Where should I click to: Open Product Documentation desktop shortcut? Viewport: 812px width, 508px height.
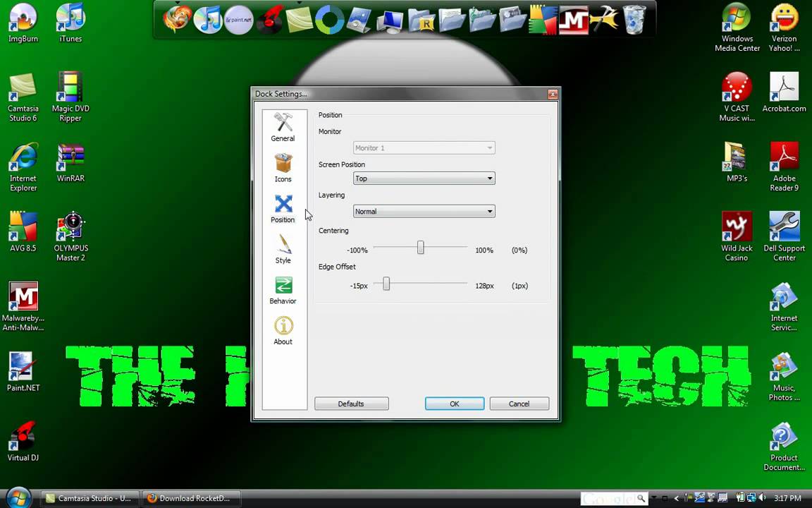pyautogui.click(x=784, y=447)
